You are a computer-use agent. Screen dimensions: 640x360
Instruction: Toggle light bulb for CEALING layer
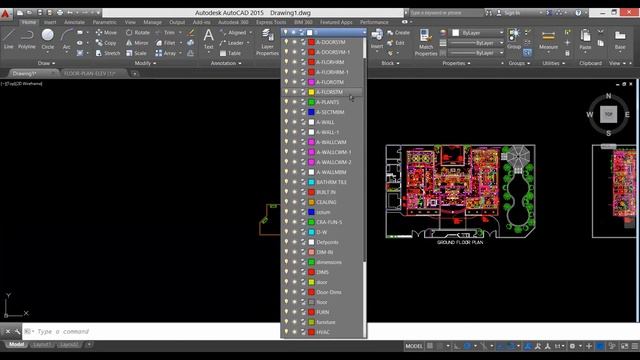[x=286, y=202]
